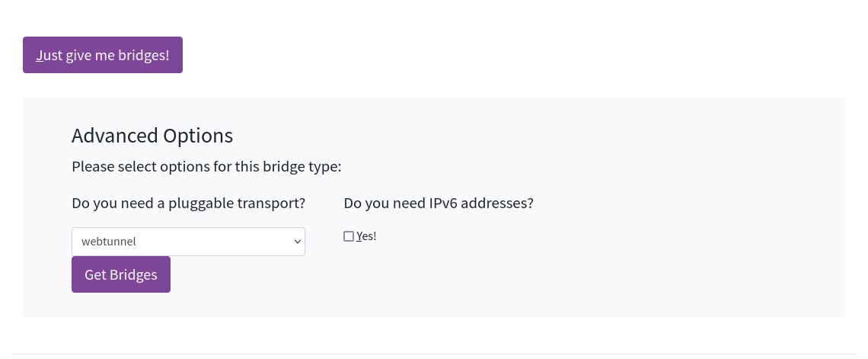Click the dropdown chevron arrow icon
868x359 pixels.
tap(298, 242)
